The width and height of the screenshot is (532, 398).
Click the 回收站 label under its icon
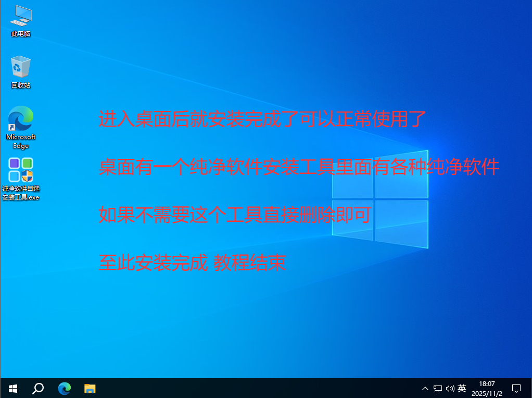tap(20, 84)
